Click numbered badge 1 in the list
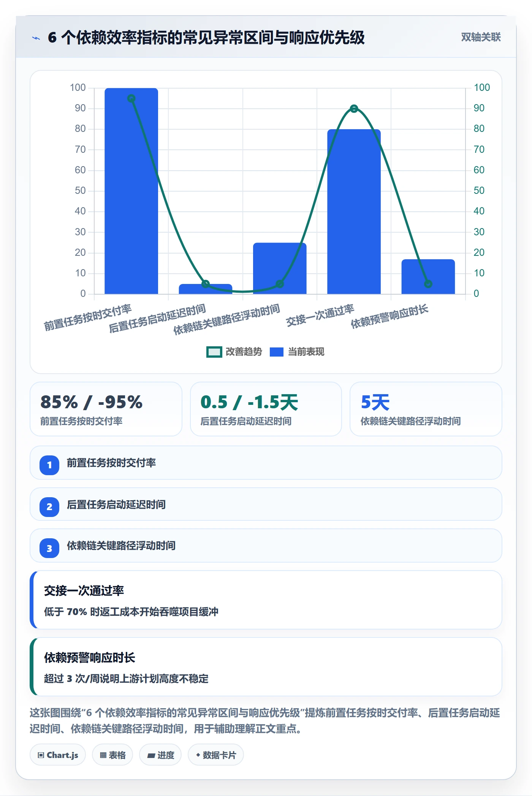This screenshot has width=532, height=796. point(49,465)
